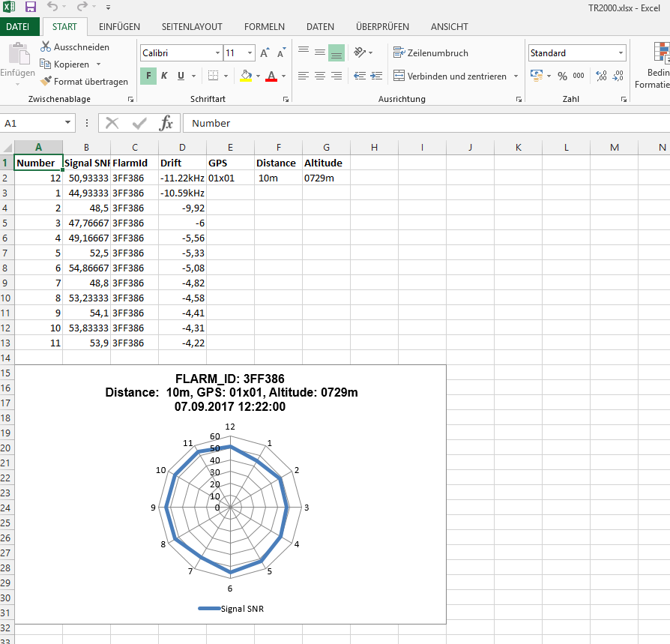The height and width of the screenshot is (644, 670).
Task: Redo the last undone action
Action: click(x=82, y=7)
